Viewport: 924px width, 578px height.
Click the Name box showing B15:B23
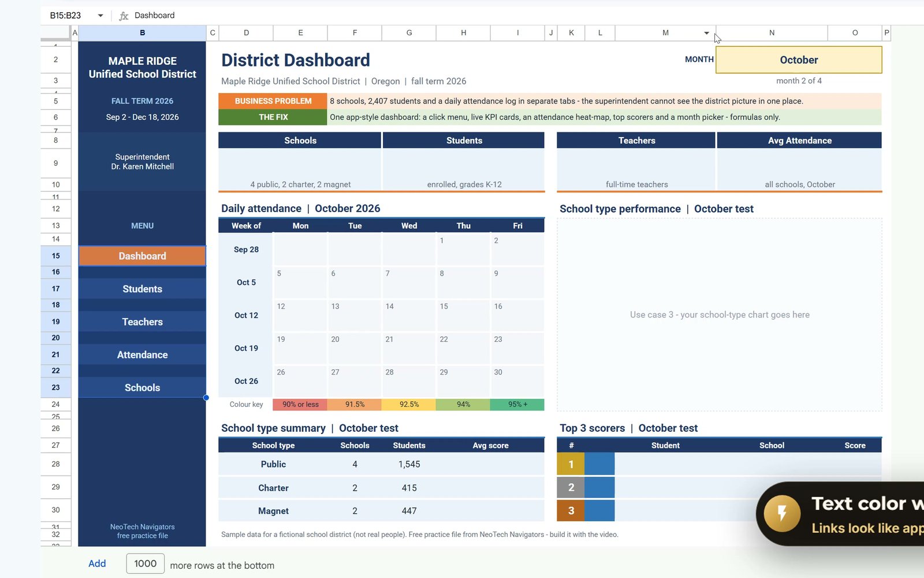(x=65, y=16)
